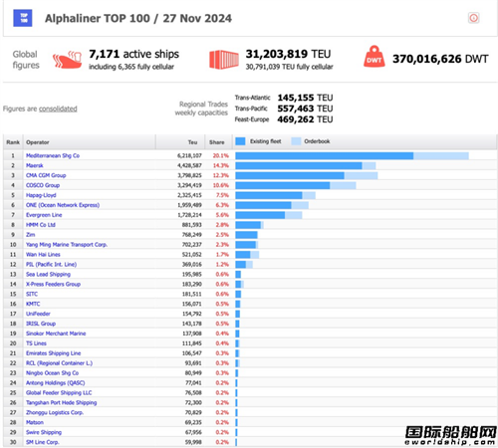The height and width of the screenshot is (448, 498).
Task: Click the red container TEU icon
Action: tap(224, 60)
